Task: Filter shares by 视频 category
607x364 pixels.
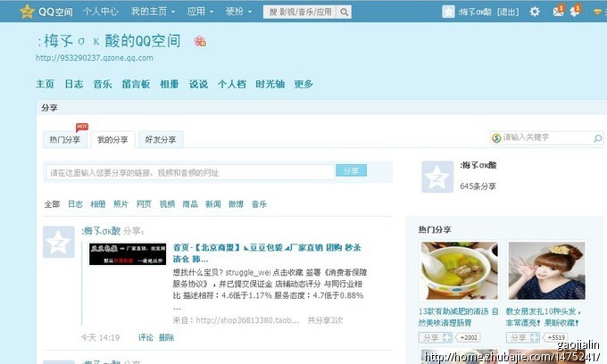Action: point(167,203)
